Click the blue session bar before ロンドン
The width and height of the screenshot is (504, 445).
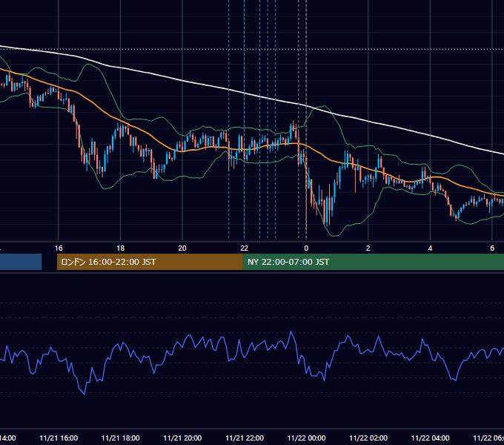tap(21, 262)
